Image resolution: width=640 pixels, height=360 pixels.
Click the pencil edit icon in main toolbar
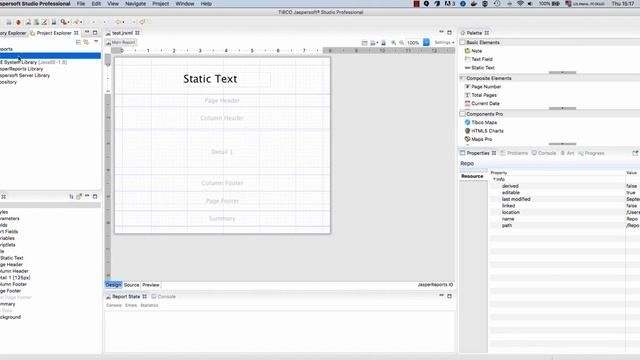pyautogui.click(x=44, y=22)
